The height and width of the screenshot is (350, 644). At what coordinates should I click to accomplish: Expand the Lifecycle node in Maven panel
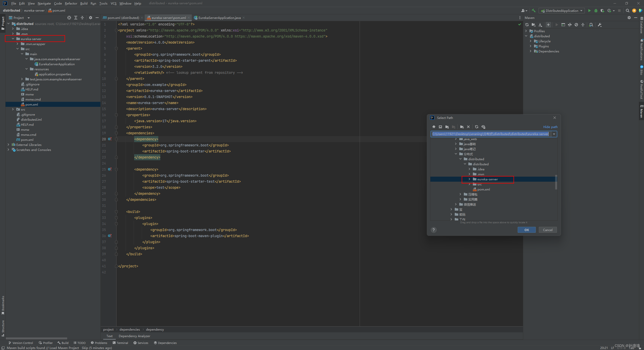click(531, 41)
